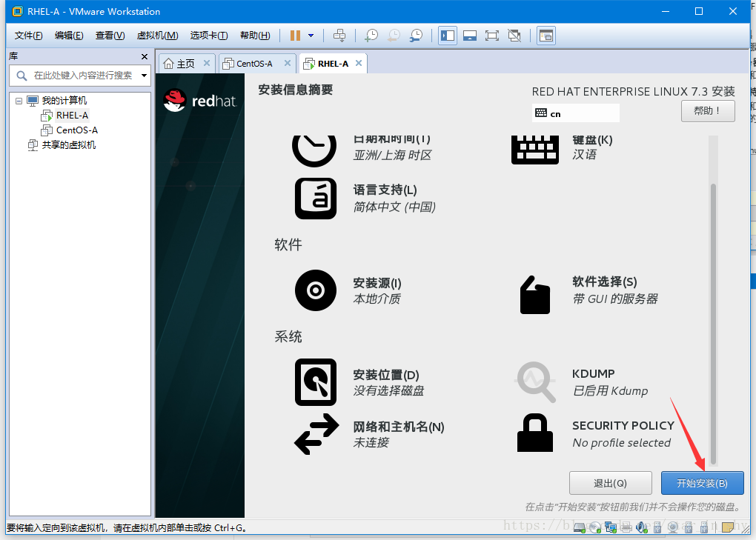This screenshot has height=540, width=756.
Task: Close the RHEL-A tab
Action: (x=359, y=63)
